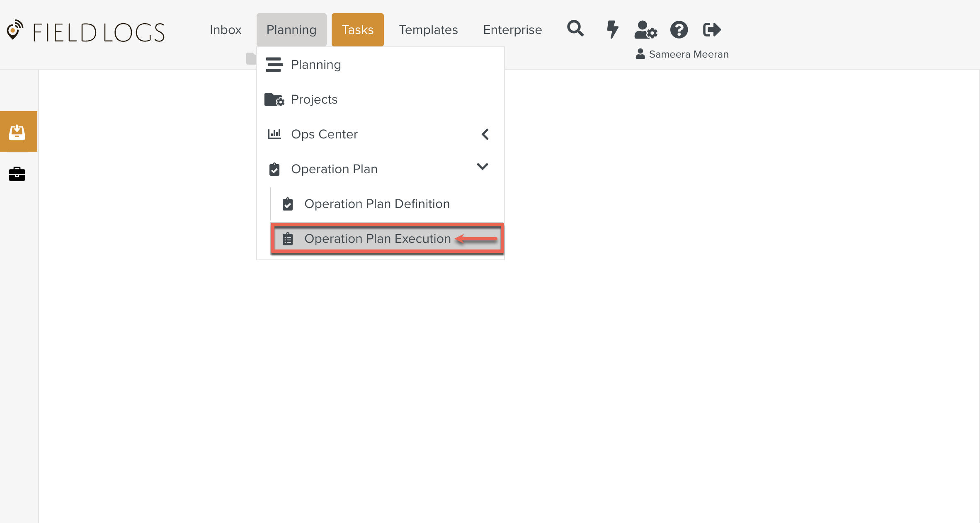980x523 pixels.
Task: Open the Tasks tab
Action: (357, 30)
